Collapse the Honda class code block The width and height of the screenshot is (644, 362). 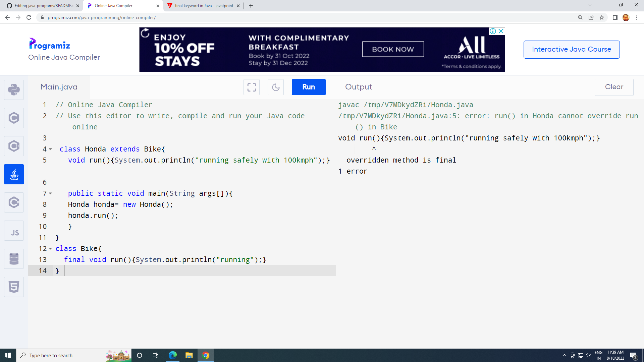pyautogui.click(x=50, y=149)
